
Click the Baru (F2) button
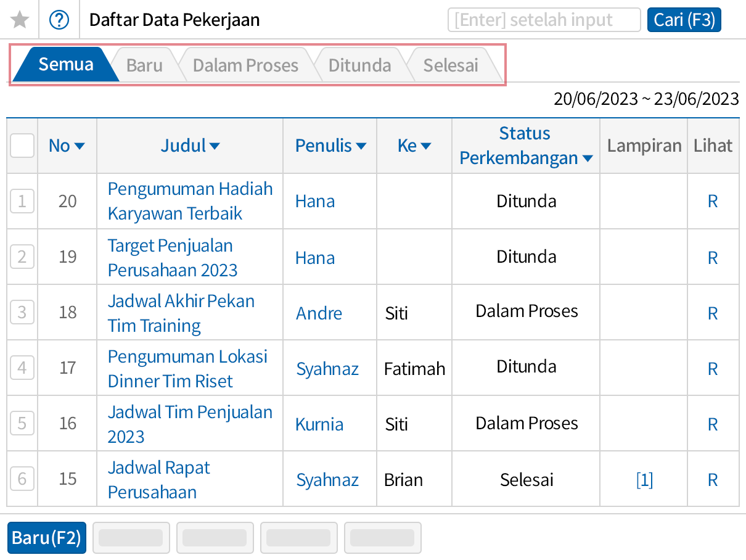click(47, 538)
